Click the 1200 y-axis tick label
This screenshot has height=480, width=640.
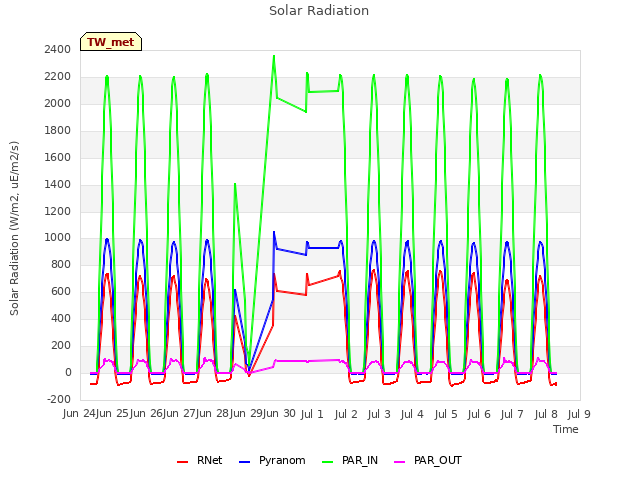click(x=58, y=211)
